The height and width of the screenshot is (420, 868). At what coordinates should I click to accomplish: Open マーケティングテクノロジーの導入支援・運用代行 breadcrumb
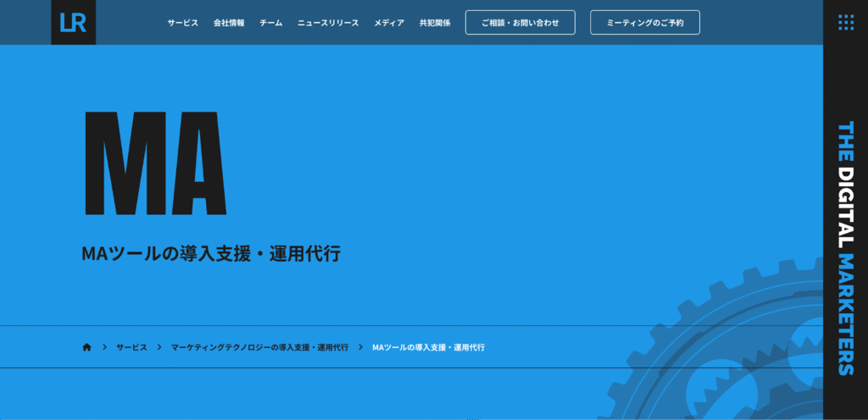point(259,347)
